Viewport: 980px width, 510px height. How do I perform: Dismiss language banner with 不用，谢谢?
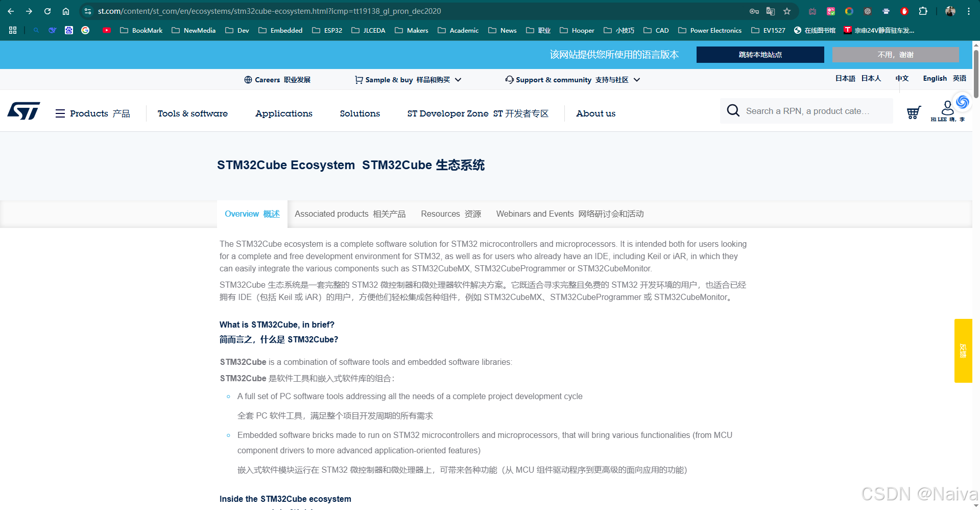coord(895,55)
